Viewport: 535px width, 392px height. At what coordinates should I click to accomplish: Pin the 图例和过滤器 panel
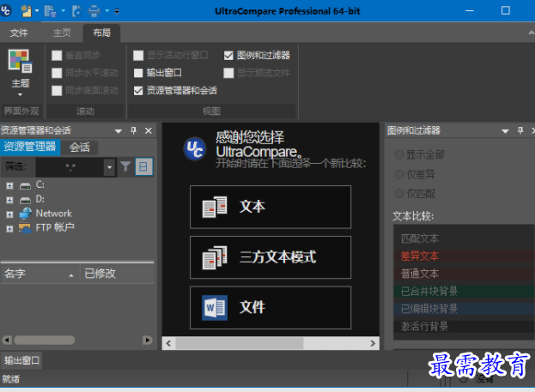pyautogui.click(x=520, y=130)
